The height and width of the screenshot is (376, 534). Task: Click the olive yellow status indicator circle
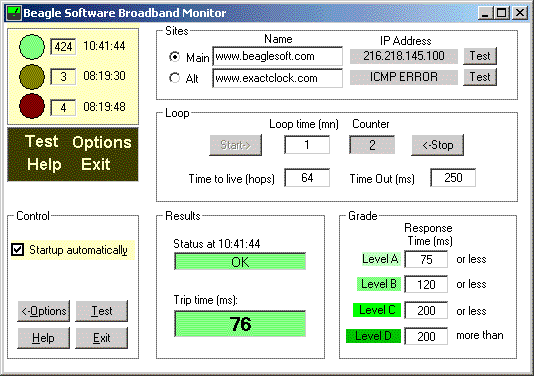pyautogui.click(x=32, y=77)
